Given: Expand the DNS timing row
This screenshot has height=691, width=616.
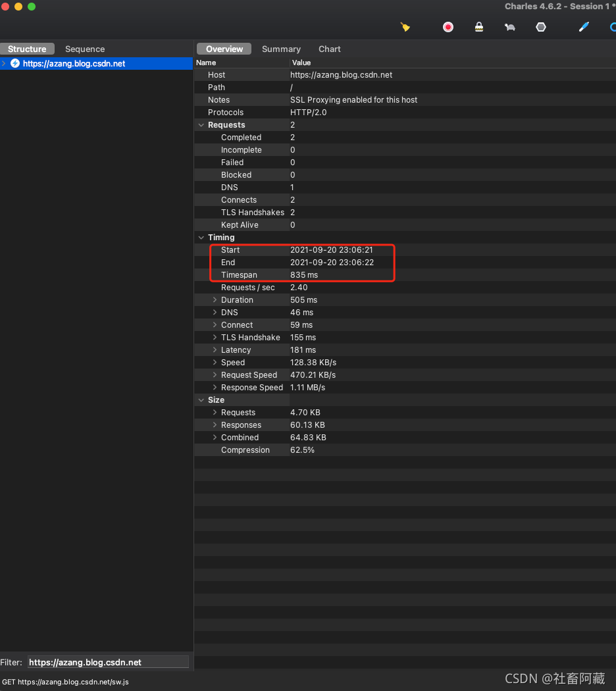Looking at the screenshot, I should (x=215, y=313).
